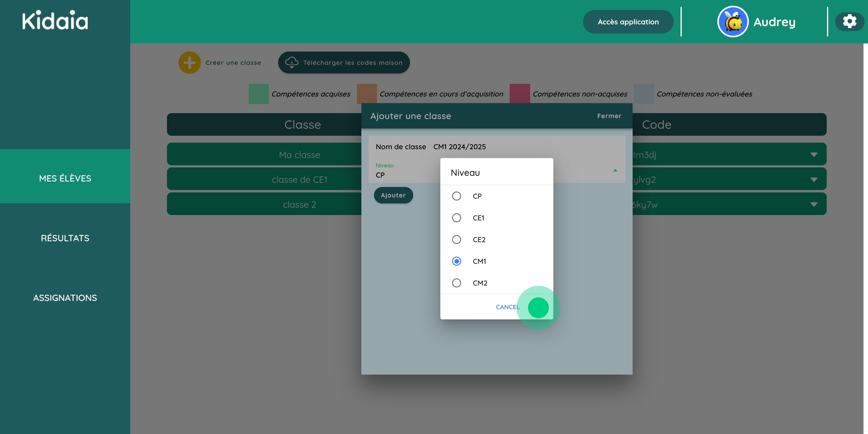
Task: Open Accès application
Action: pyautogui.click(x=628, y=21)
